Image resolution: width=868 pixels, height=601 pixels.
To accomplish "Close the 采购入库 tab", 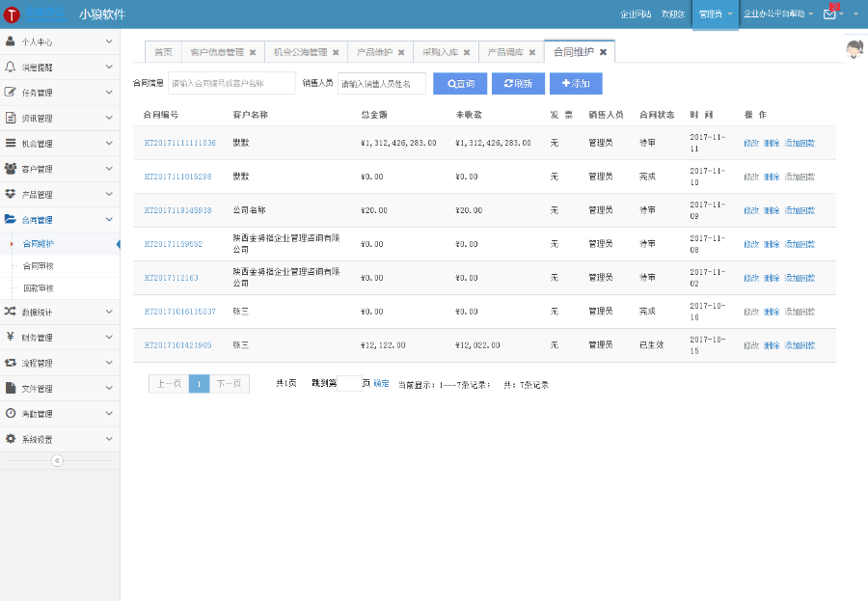I will point(467,53).
